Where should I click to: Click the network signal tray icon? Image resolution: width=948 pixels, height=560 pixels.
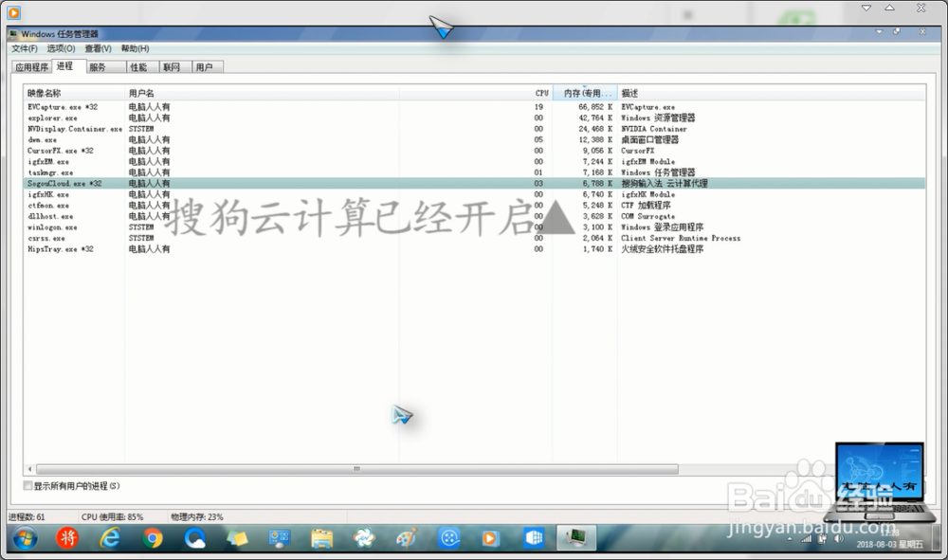806,539
